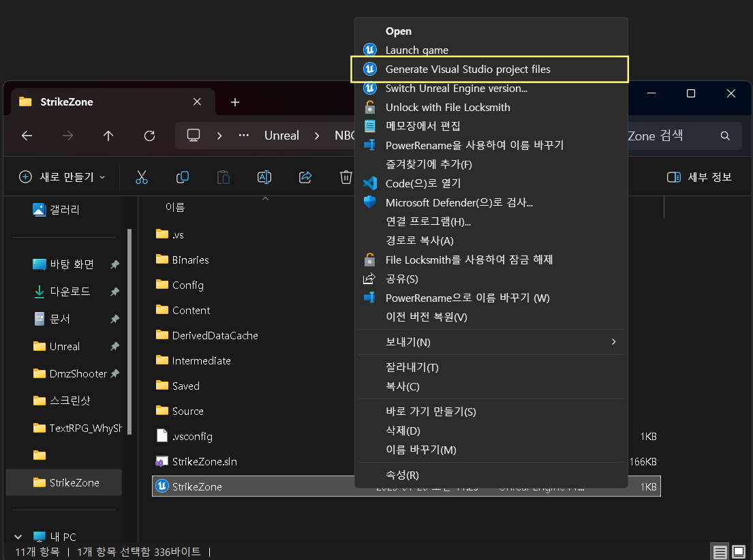Switch to details list view icon
This screenshot has height=560, width=753.
point(720,552)
